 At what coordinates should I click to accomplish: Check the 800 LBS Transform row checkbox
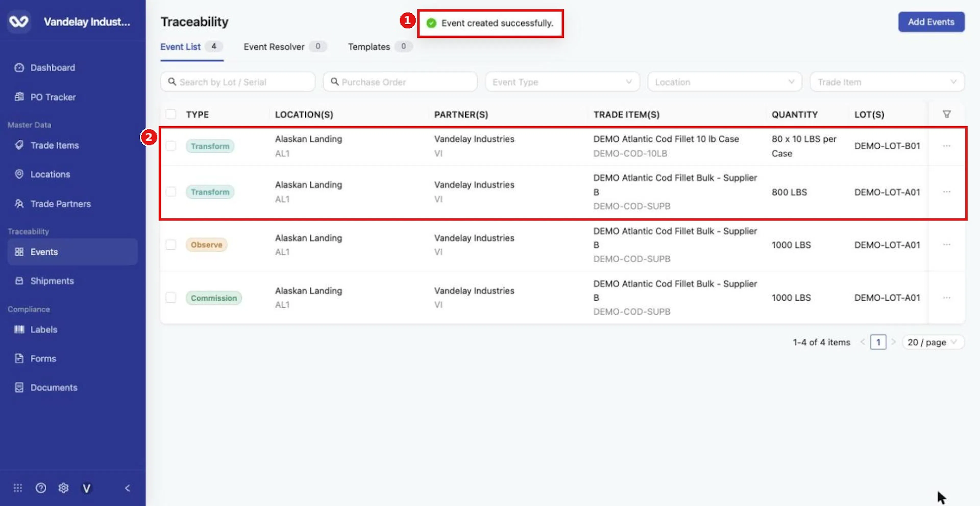click(171, 192)
